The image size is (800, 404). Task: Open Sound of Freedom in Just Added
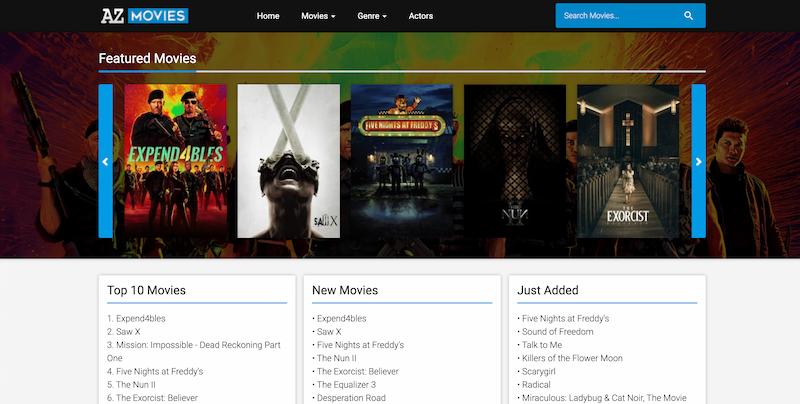click(x=557, y=332)
